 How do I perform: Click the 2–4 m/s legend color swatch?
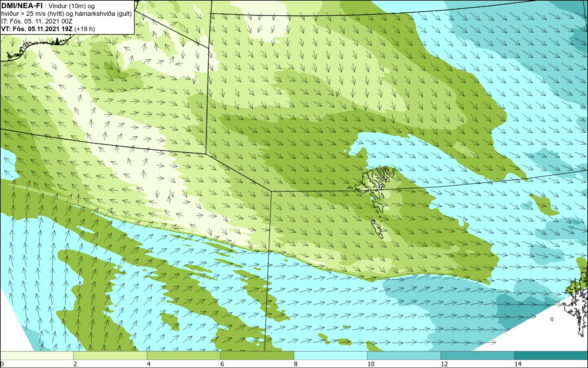(111, 356)
